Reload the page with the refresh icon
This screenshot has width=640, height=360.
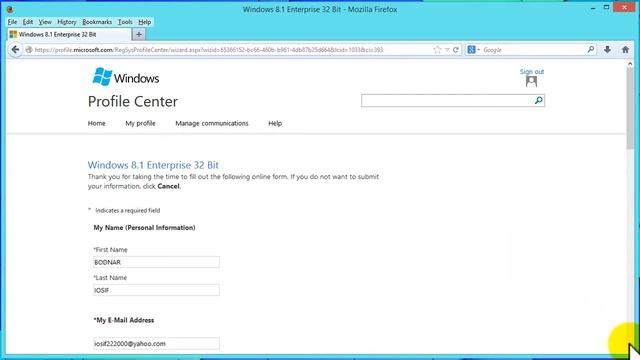coord(456,50)
